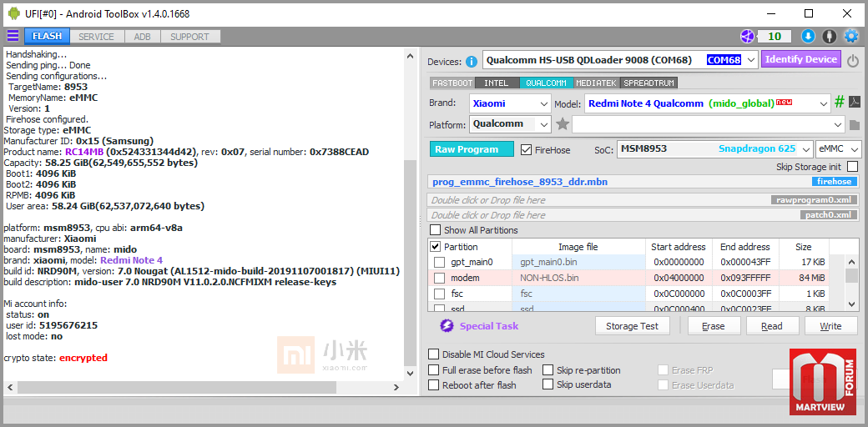
Task: Check the modem partition box
Action: click(x=439, y=279)
